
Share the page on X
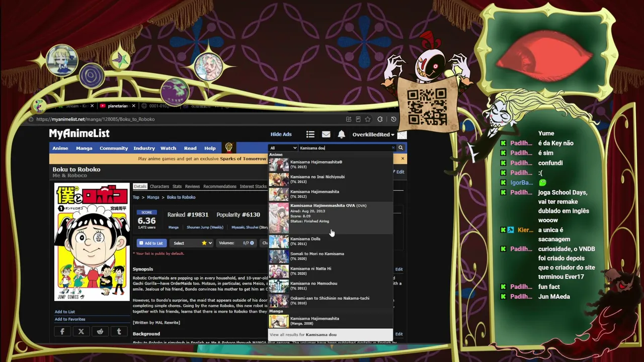click(81, 331)
